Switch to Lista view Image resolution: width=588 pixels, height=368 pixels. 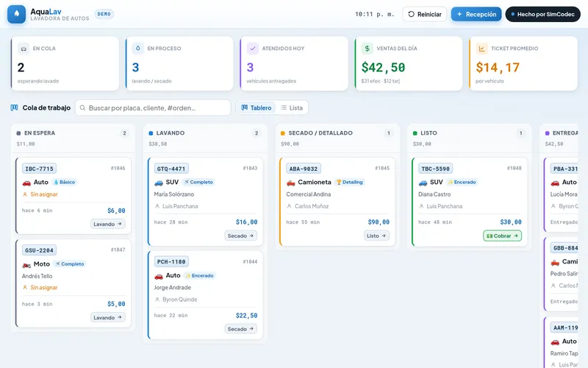[x=292, y=107]
